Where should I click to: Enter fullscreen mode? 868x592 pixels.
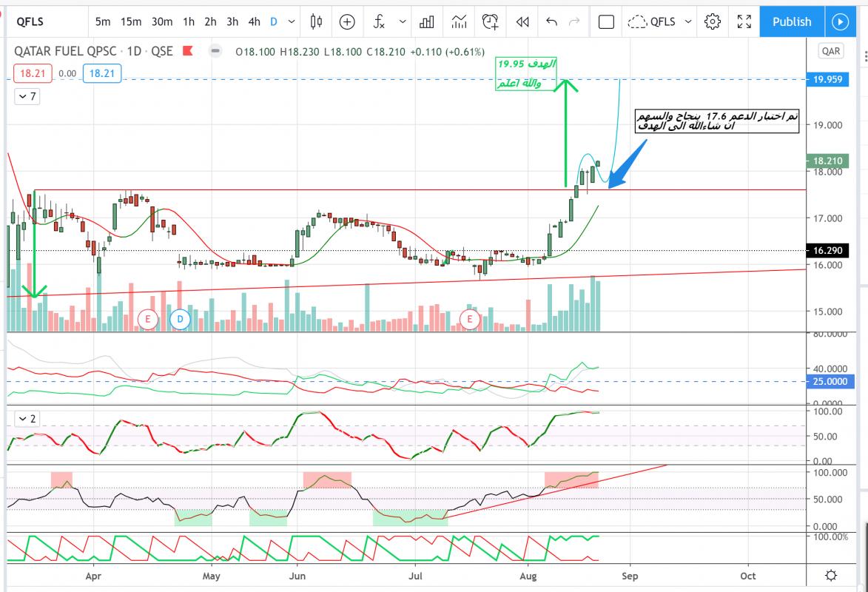click(x=744, y=21)
